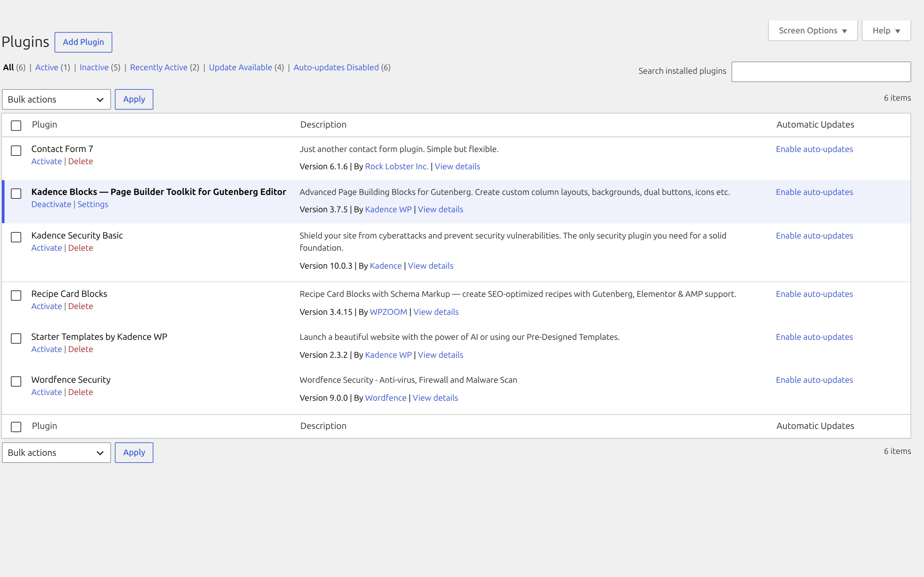This screenshot has height=577, width=924.
Task: Show Update Available plugins filter
Action: 241,67
